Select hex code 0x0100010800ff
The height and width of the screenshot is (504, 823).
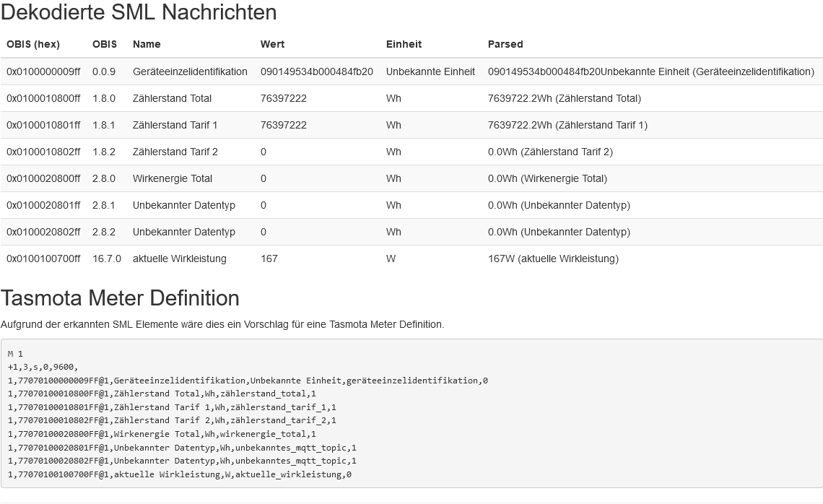[x=43, y=98]
